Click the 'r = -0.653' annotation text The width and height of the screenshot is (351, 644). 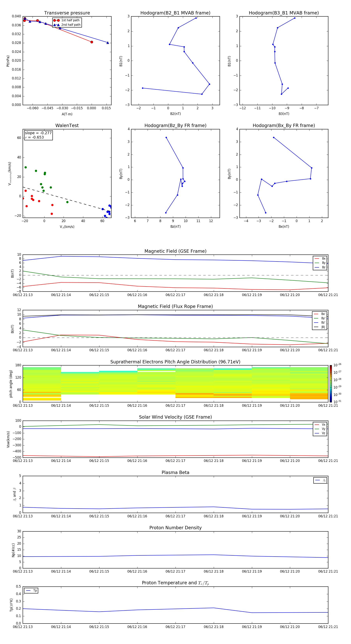click(35, 137)
